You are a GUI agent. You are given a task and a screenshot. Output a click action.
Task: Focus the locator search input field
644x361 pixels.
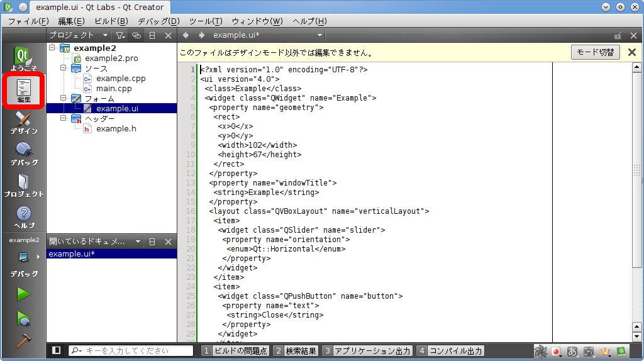click(135, 351)
